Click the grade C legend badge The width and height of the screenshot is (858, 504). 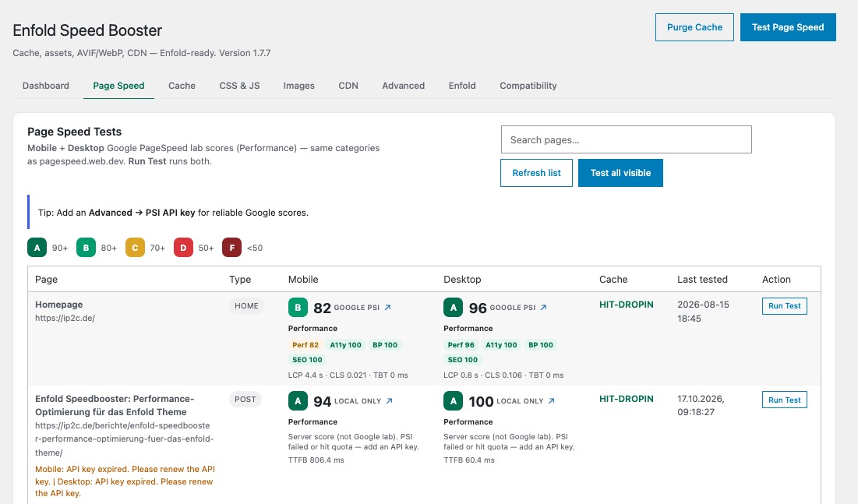pos(135,248)
